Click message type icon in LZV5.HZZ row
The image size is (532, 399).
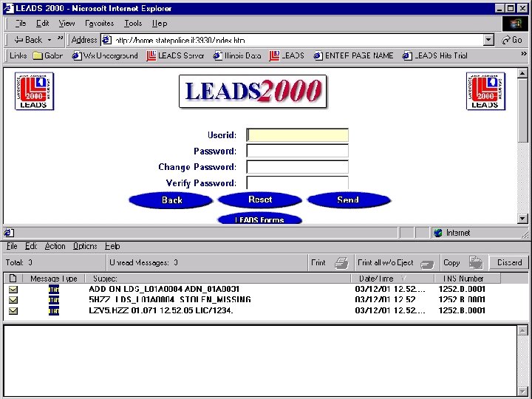tap(54, 310)
